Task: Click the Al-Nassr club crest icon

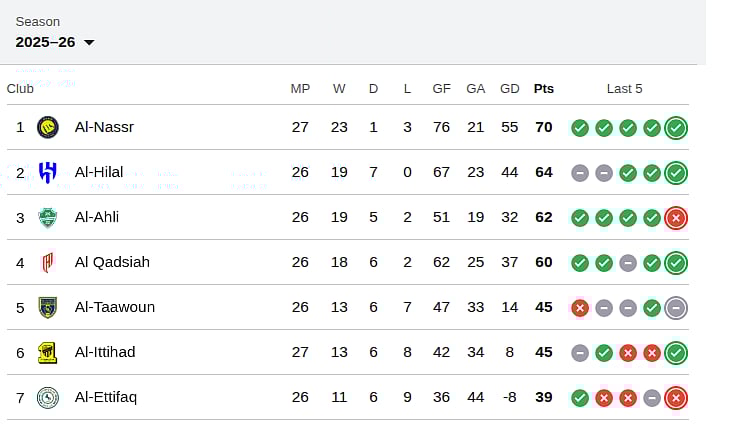Action: point(47,127)
